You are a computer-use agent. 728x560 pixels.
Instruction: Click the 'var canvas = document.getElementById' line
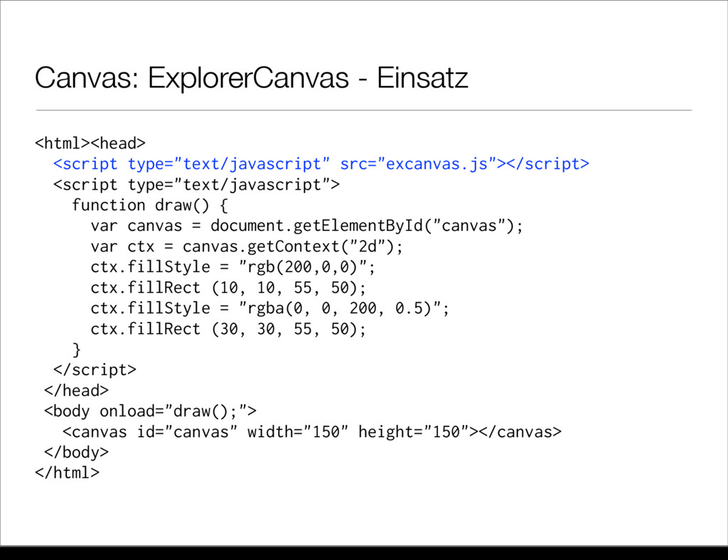307,226
